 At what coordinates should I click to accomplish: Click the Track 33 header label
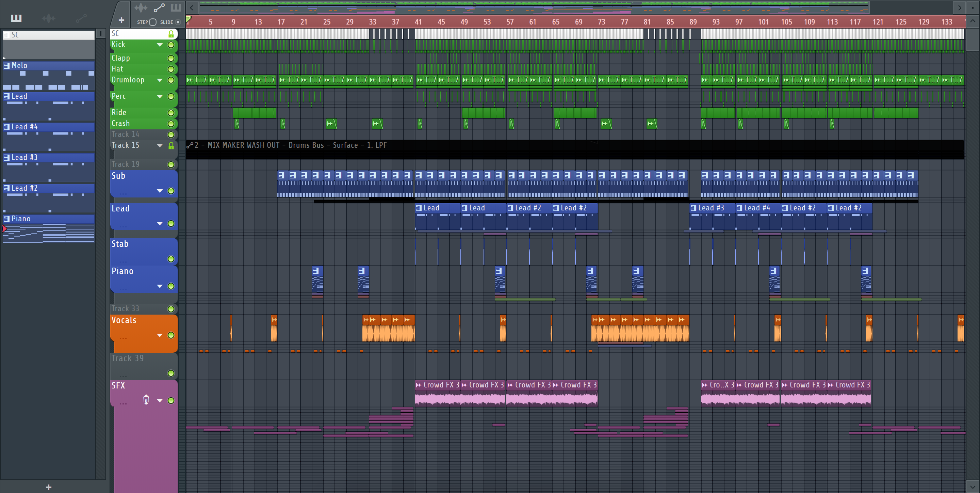pos(126,308)
